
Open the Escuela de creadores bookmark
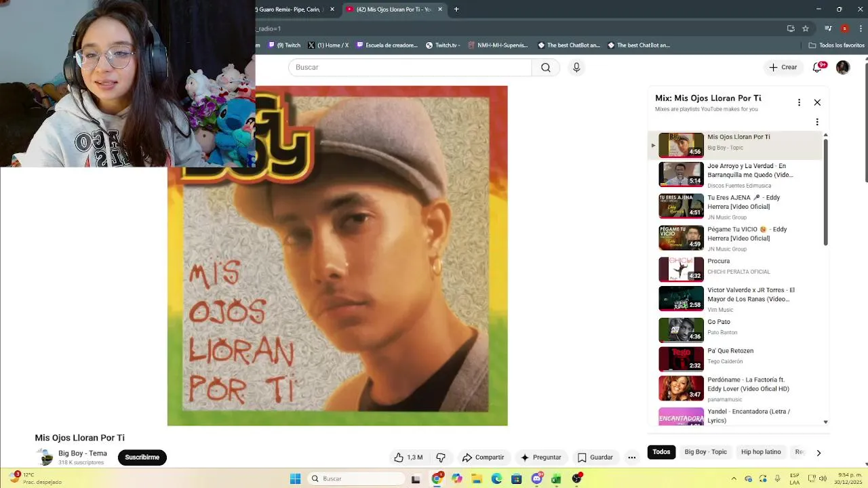tap(387, 45)
